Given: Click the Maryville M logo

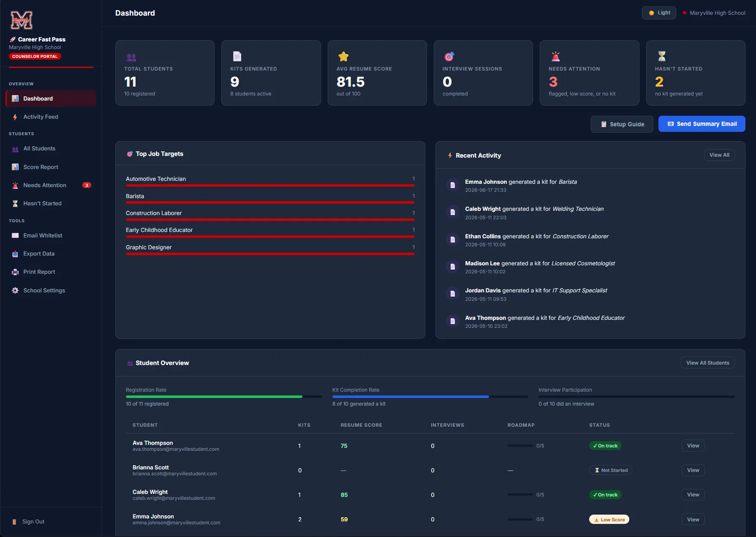Looking at the screenshot, I should coord(22,20).
